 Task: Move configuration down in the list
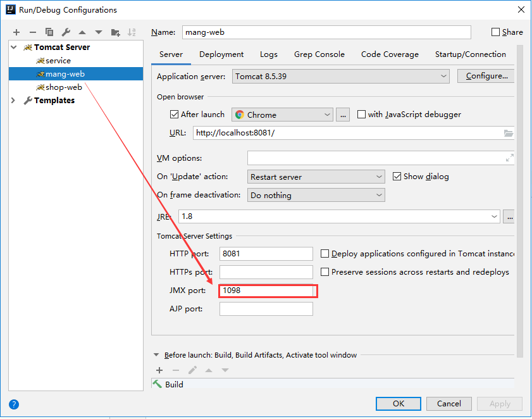tap(99, 32)
